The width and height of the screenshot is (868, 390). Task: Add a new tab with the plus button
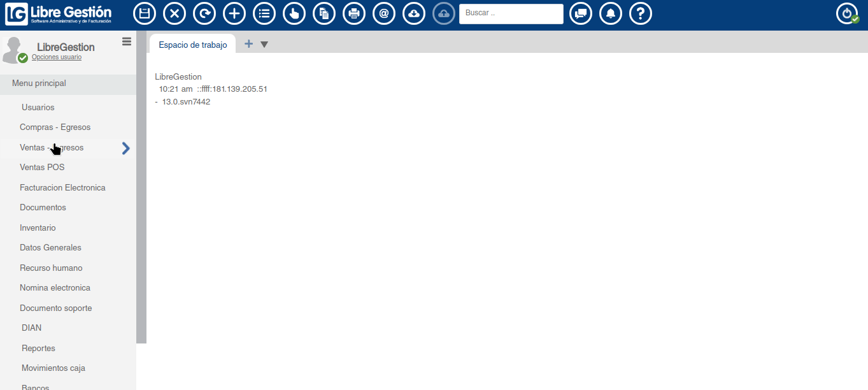pos(248,44)
